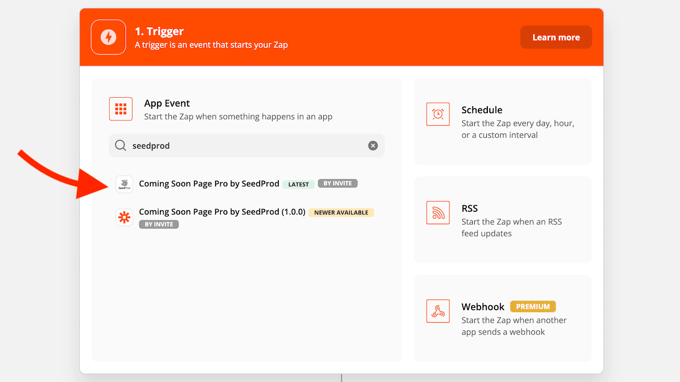The image size is (680, 382).
Task: Click the PREMIUM badge on Webhook
Action: tap(533, 307)
